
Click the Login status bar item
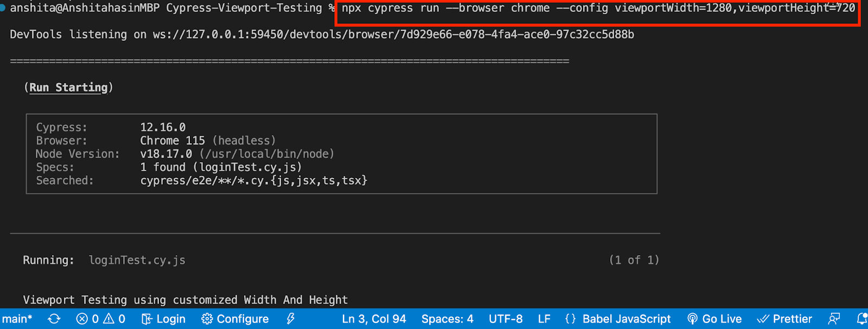coord(164,319)
